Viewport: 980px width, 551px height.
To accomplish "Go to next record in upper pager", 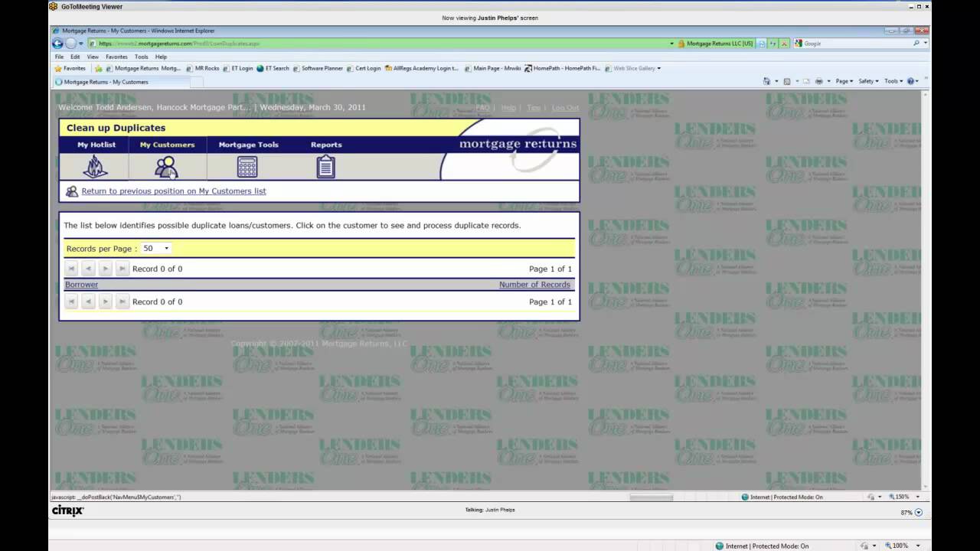I will point(105,269).
